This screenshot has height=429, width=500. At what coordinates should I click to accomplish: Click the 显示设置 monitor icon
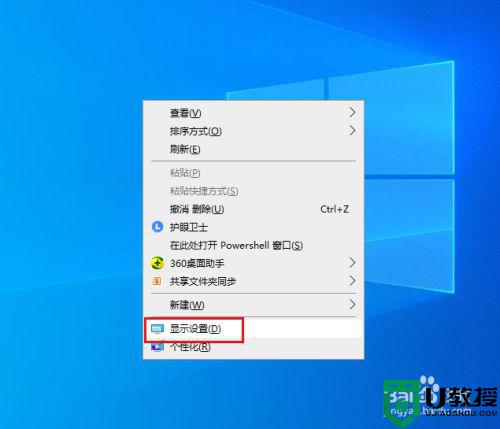pos(157,329)
